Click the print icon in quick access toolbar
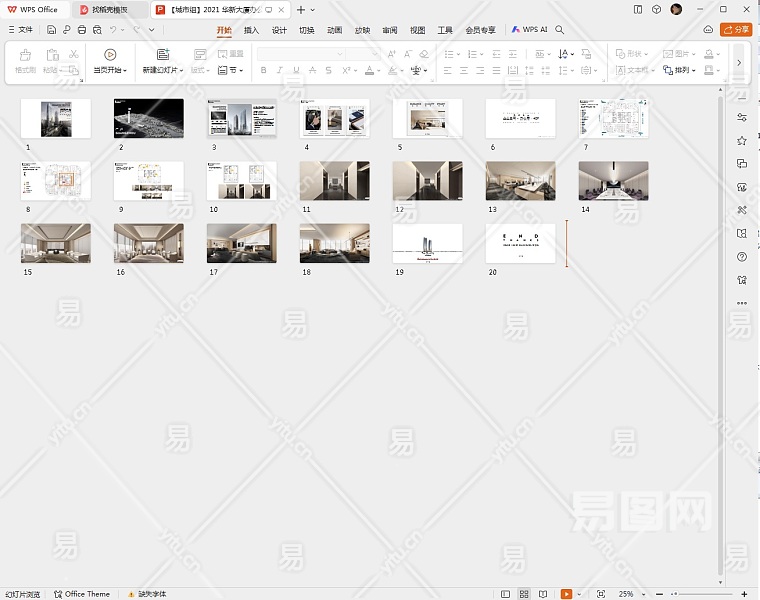This screenshot has width=760, height=600. [x=81, y=30]
